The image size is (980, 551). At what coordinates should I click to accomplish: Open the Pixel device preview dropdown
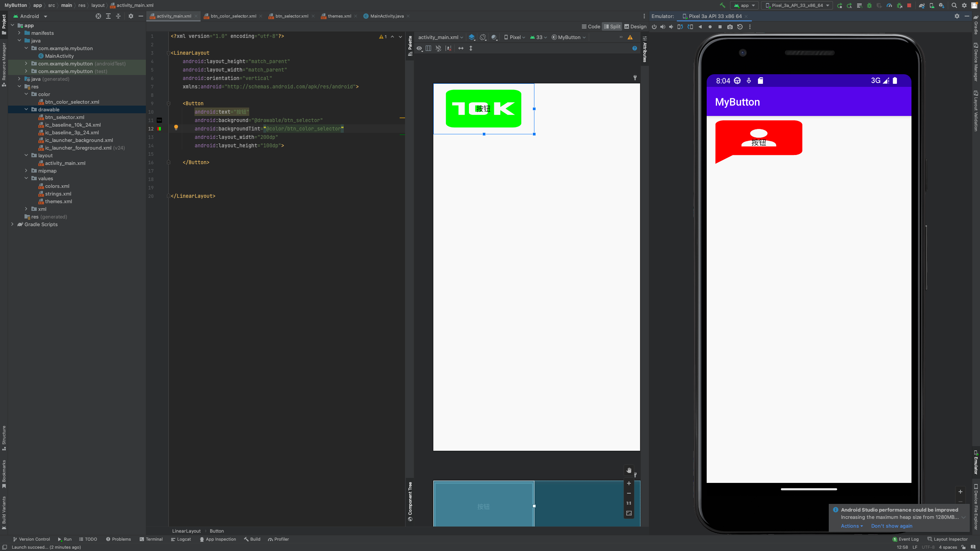click(514, 37)
